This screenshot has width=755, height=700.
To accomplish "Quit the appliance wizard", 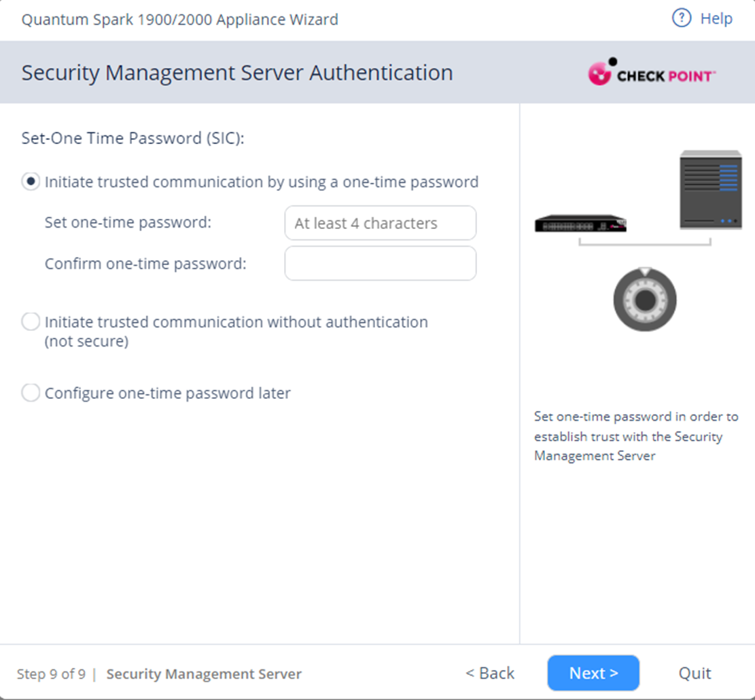I will pos(695,673).
